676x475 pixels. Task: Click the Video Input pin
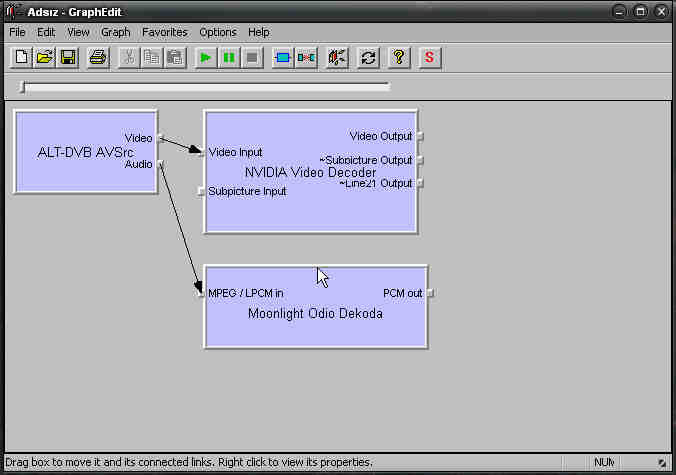tap(201, 152)
